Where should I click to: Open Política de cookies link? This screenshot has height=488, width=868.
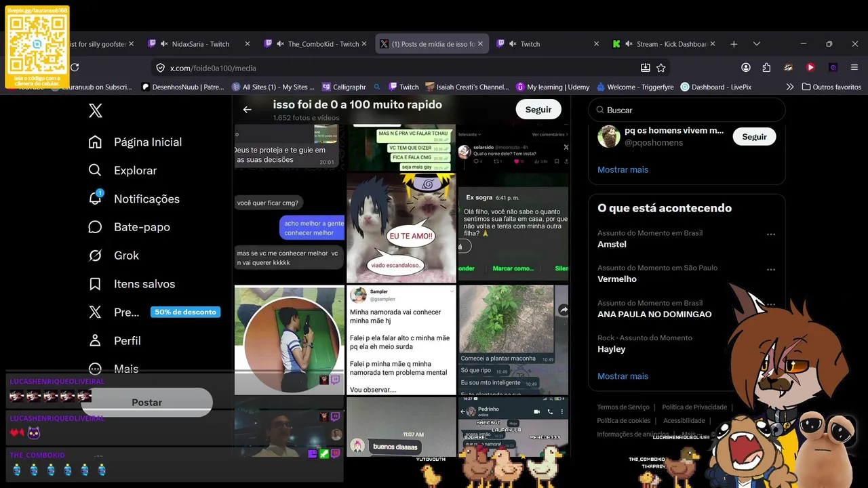[624, 421]
